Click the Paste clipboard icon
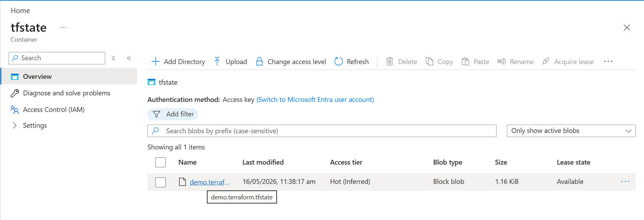This screenshot has height=220, width=644. click(x=465, y=62)
